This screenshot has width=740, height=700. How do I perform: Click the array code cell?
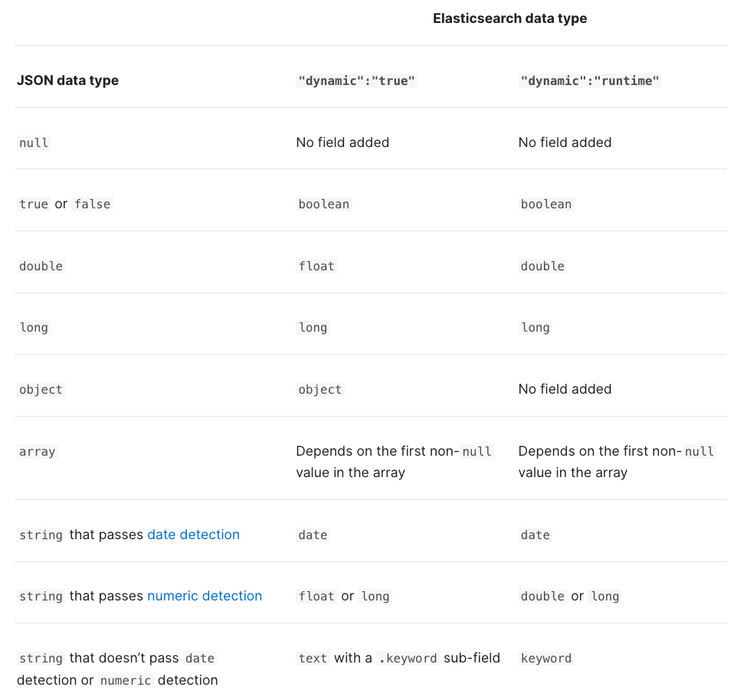coord(38,451)
